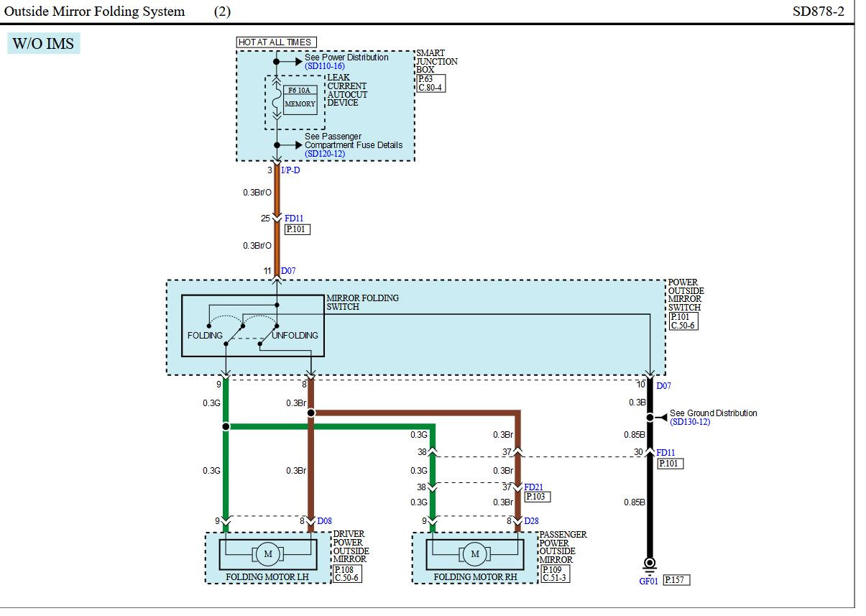
Task: Click the W/O IMS variant label
Action: point(43,44)
